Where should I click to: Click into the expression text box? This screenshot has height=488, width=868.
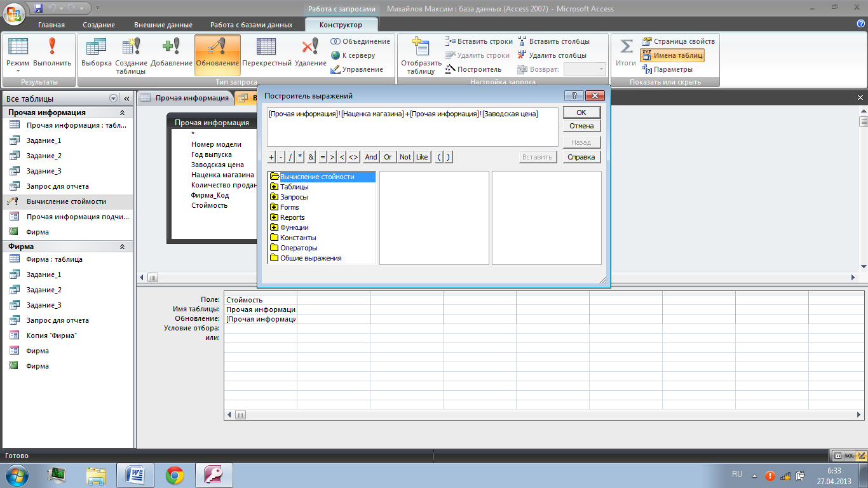click(x=412, y=127)
